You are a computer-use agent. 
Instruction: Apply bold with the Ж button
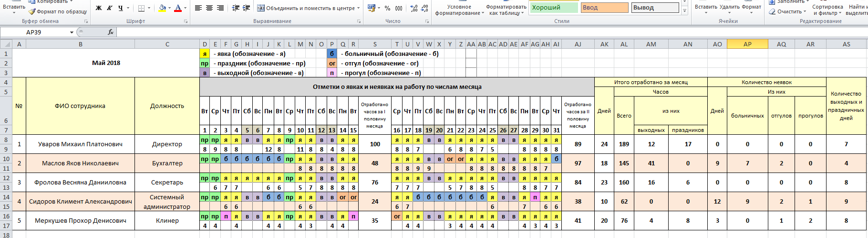[x=99, y=8]
